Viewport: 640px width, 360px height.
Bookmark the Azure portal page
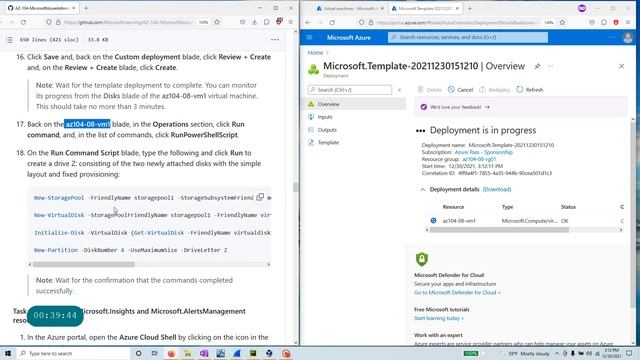point(562,22)
